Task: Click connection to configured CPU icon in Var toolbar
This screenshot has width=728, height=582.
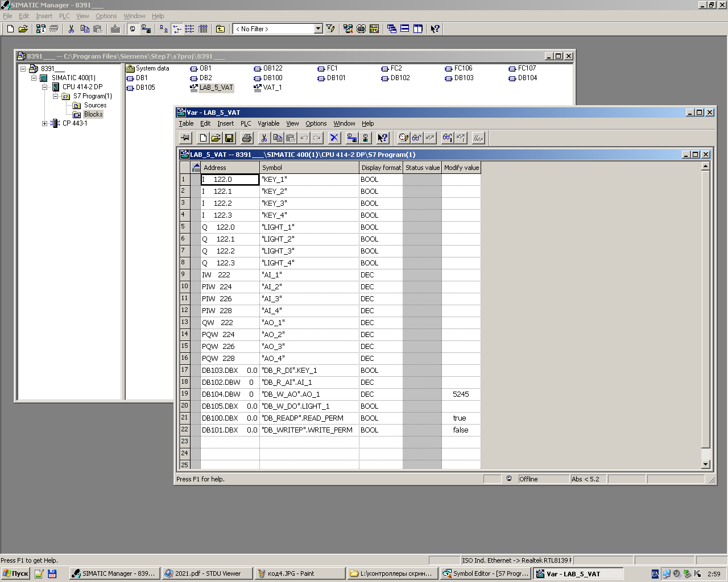Action: tap(352, 138)
